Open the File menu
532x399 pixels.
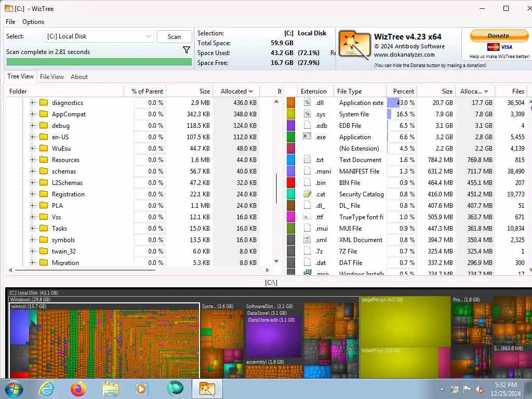click(x=10, y=22)
